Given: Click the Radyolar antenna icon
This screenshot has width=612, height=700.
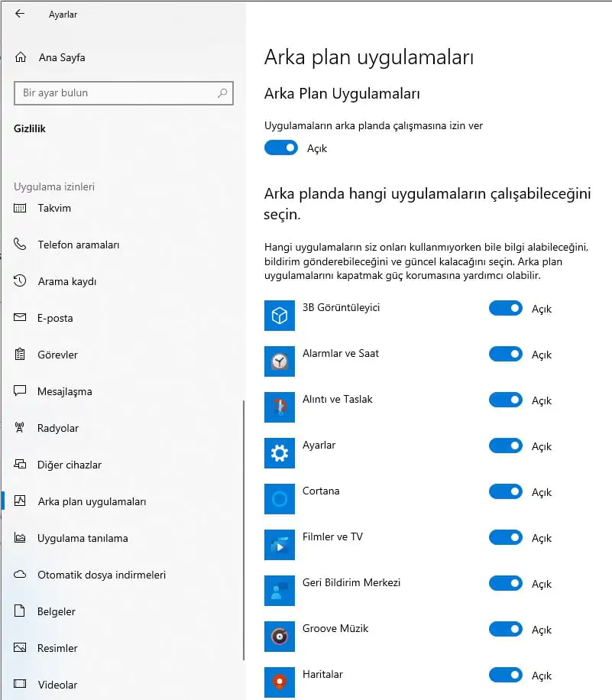Looking at the screenshot, I should point(21,428).
